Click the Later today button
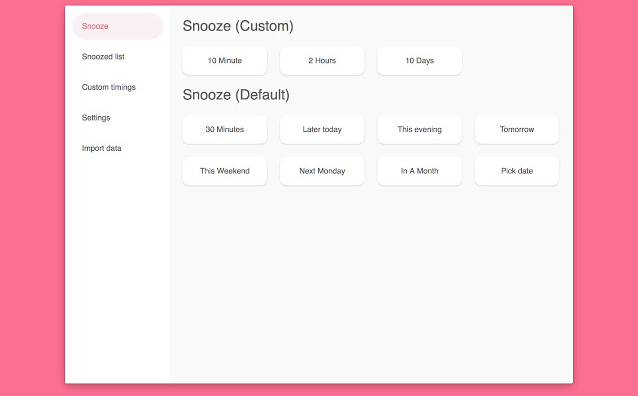Screen dimensions: 638x396 coord(322,129)
